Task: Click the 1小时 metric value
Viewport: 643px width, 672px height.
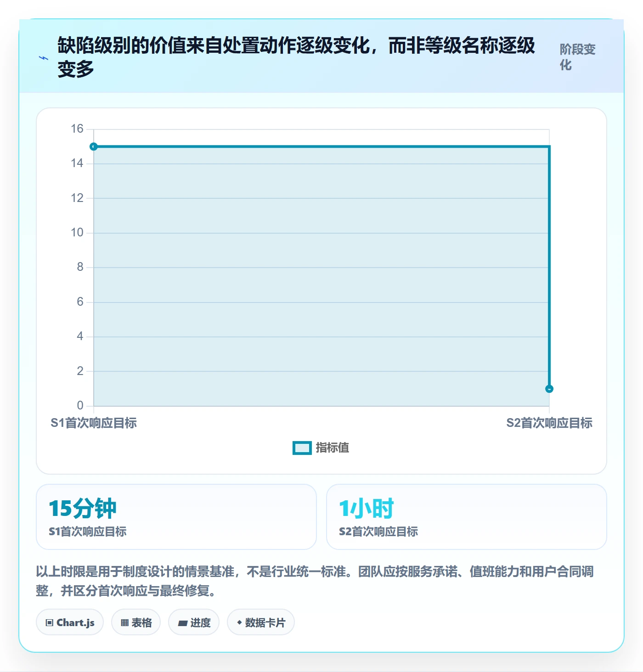Action: (367, 509)
